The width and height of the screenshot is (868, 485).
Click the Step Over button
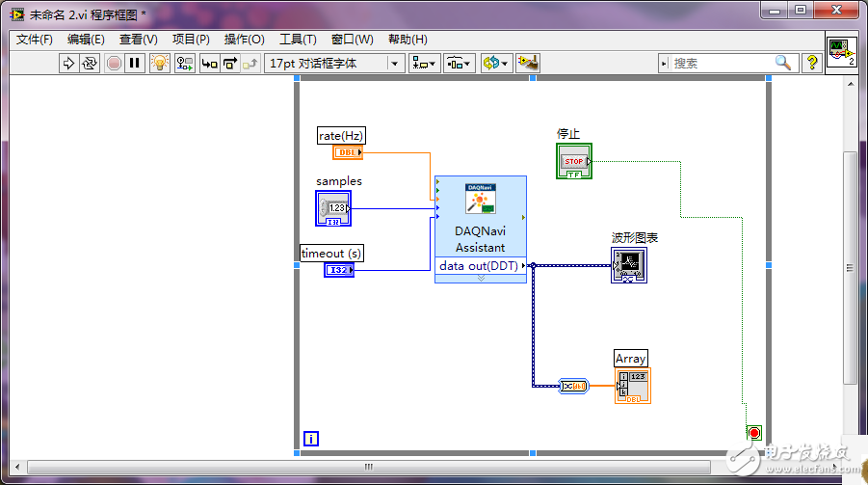(229, 64)
